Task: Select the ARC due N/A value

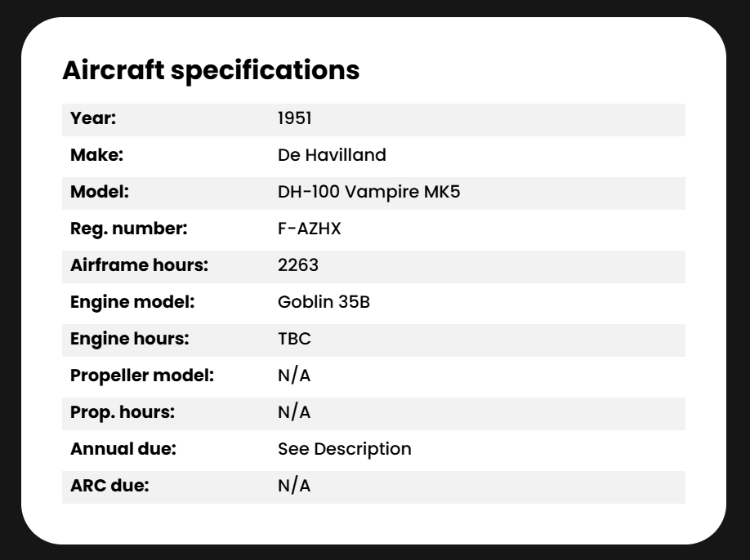Action: [294, 486]
